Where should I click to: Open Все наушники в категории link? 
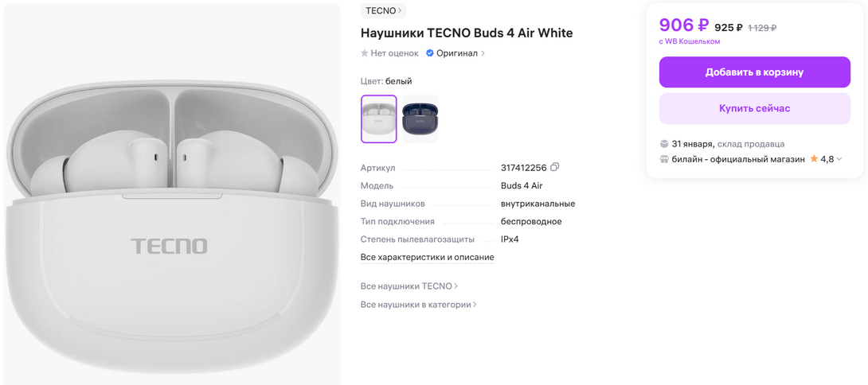pos(418,305)
